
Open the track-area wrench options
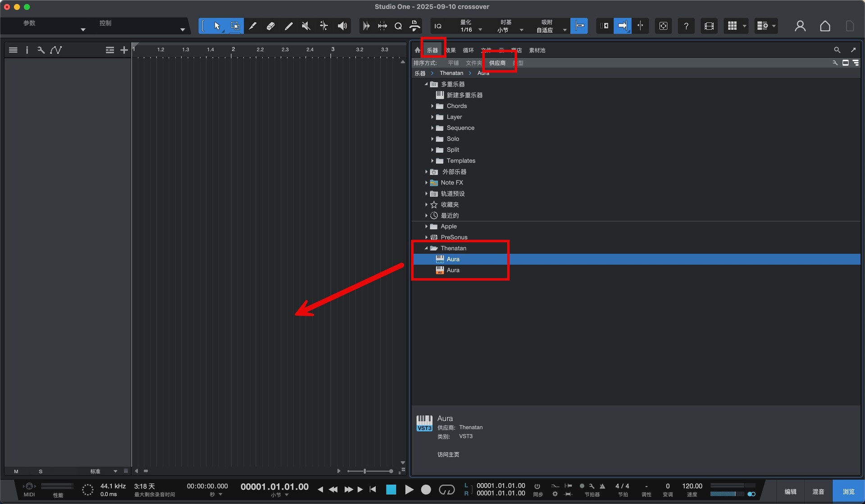tap(41, 50)
